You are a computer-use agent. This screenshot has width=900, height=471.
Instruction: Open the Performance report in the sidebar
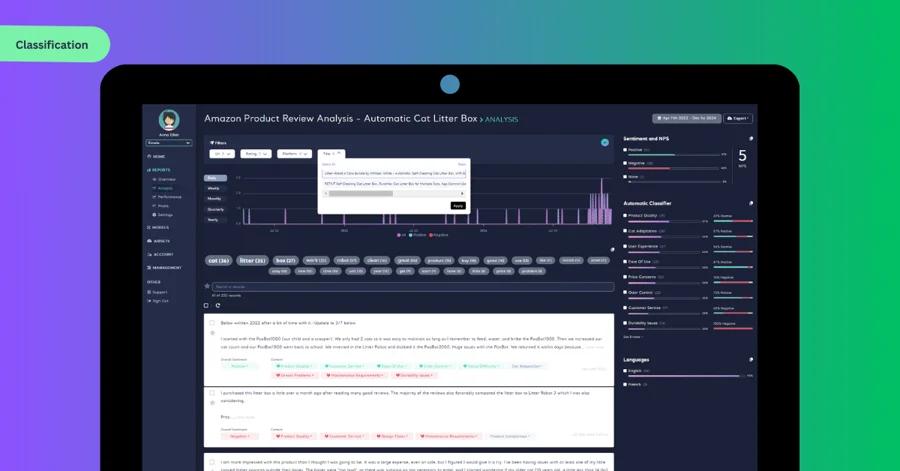point(167,197)
